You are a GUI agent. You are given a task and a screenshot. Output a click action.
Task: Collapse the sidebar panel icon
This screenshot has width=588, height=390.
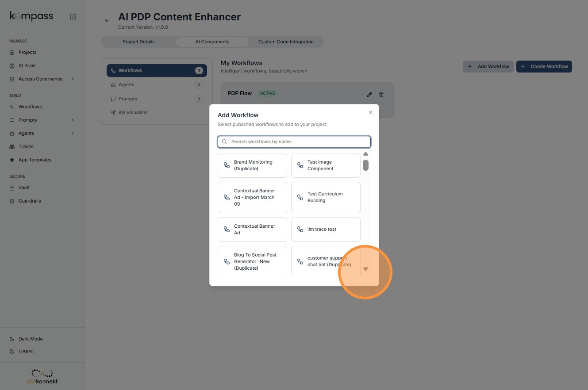click(x=73, y=17)
